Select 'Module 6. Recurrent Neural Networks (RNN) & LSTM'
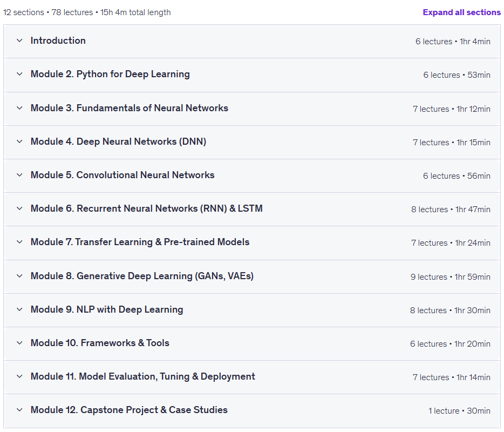The height and width of the screenshot is (432, 504). pyautogui.click(x=147, y=209)
